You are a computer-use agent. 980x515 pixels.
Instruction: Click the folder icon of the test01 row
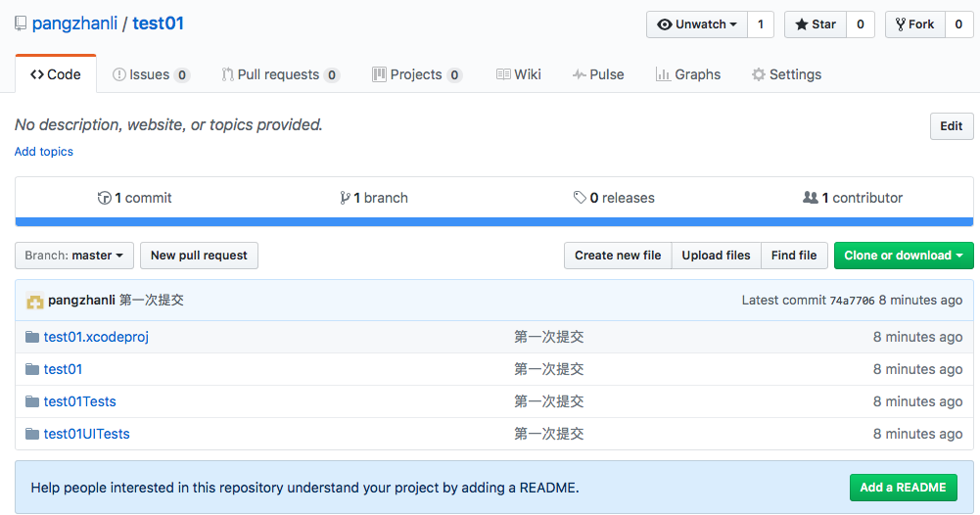pyautogui.click(x=32, y=369)
